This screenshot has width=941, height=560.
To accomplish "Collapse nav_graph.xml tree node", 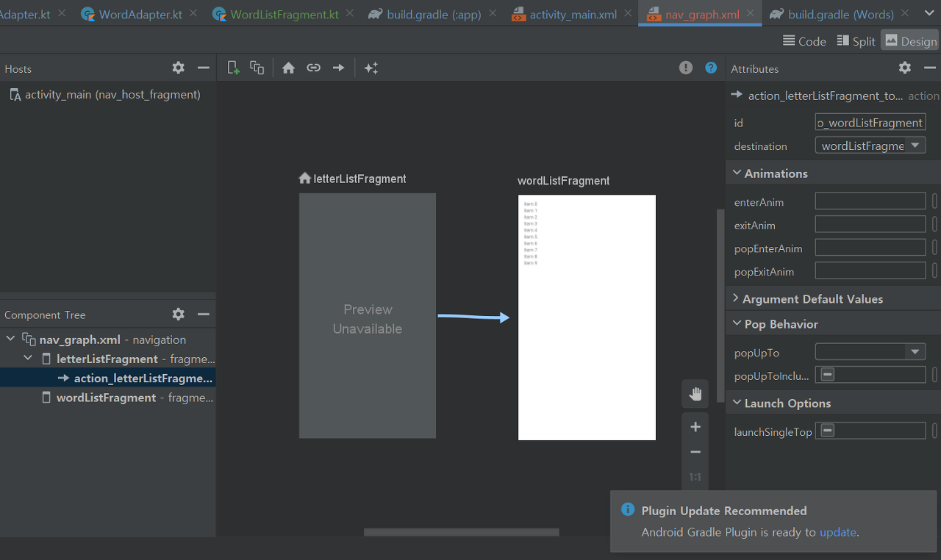I will pyautogui.click(x=10, y=340).
